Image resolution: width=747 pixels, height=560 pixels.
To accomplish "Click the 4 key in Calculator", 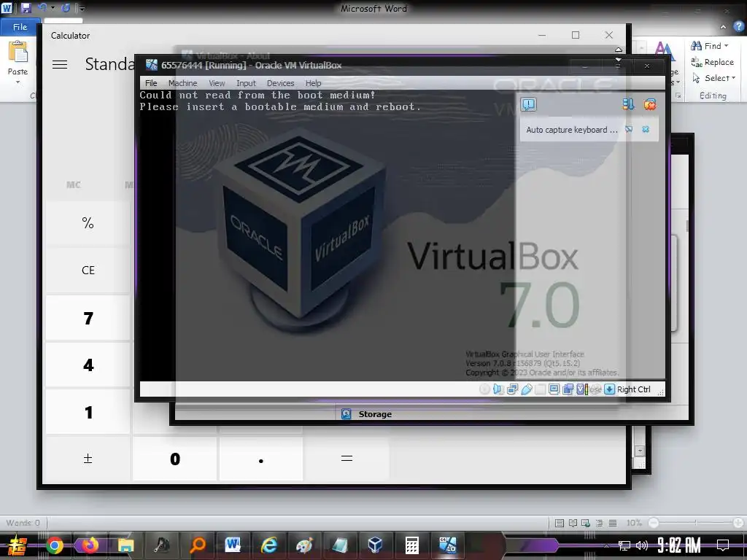I will tap(88, 365).
